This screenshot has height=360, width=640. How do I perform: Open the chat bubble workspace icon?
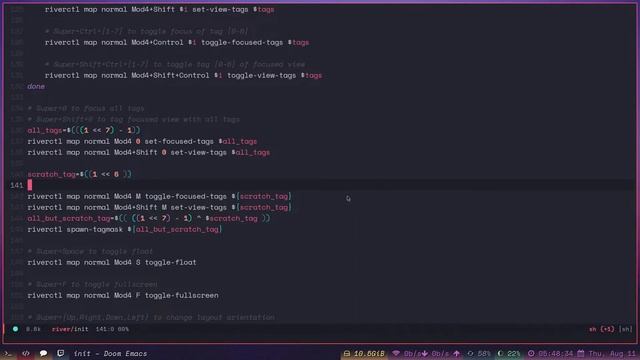coord(43,353)
